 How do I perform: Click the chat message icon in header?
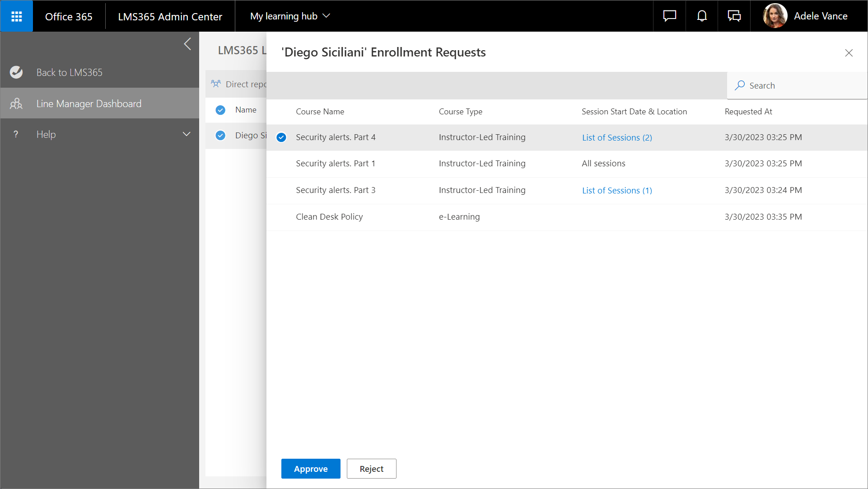[x=669, y=16]
